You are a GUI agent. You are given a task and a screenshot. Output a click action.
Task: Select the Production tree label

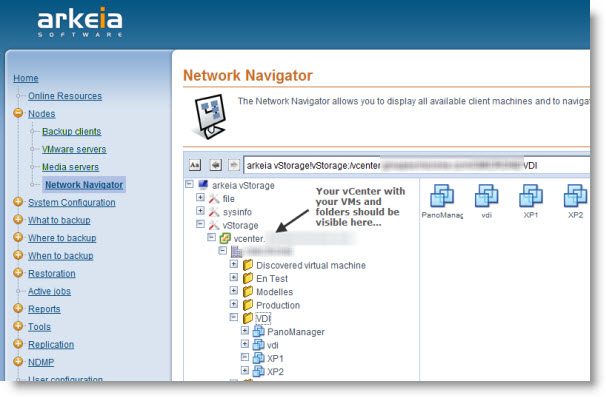click(278, 305)
